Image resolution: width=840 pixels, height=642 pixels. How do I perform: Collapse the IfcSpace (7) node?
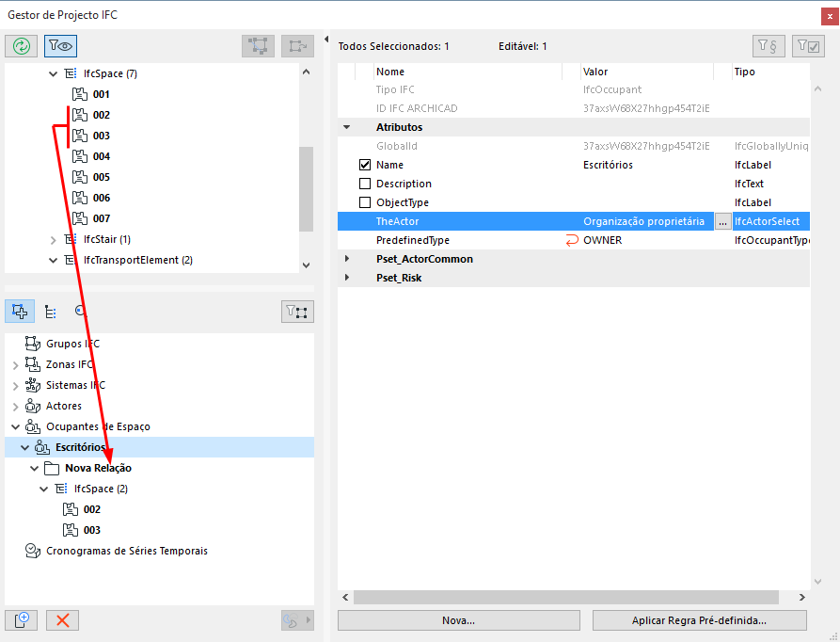click(x=53, y=74)
